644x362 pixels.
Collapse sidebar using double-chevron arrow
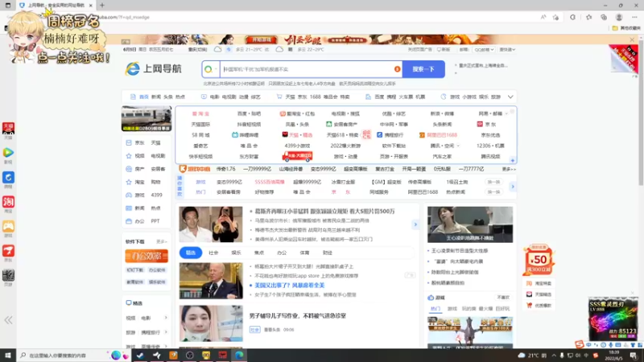point(8,320)
